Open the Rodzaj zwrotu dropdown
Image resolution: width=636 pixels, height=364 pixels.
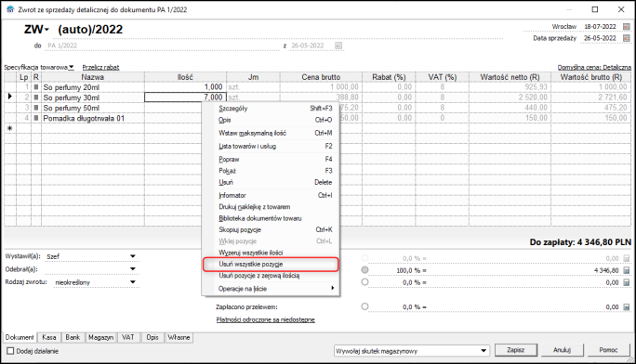(133, 282)
